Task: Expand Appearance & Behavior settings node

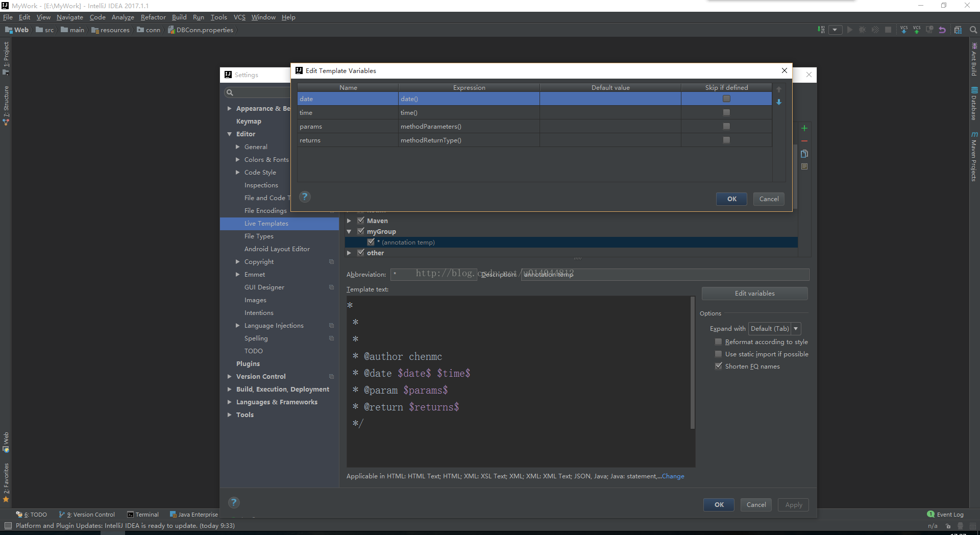Action: pyautogui.click(x=230, y=109)
